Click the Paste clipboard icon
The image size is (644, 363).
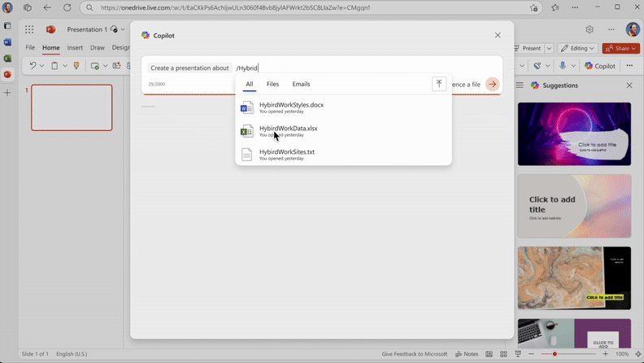point(54,65)
